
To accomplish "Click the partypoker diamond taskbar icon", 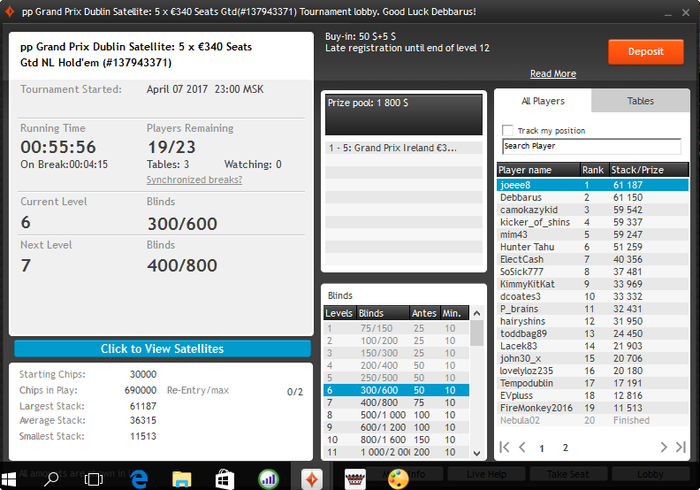I will pos(312,479).
